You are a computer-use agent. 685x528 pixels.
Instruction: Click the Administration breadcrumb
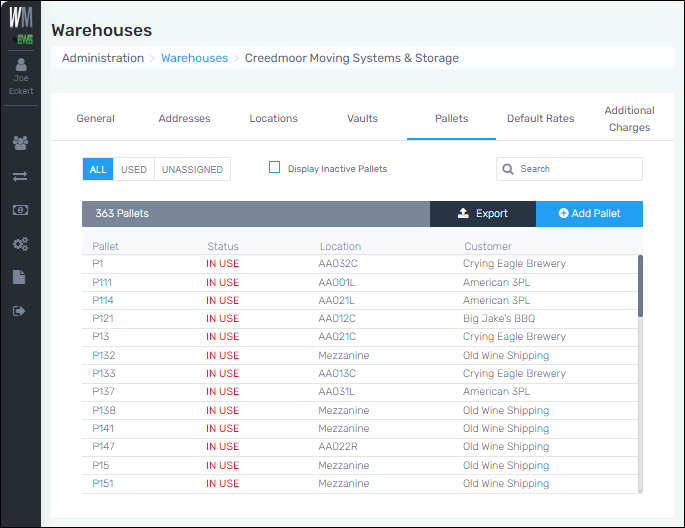pos(103,58)
